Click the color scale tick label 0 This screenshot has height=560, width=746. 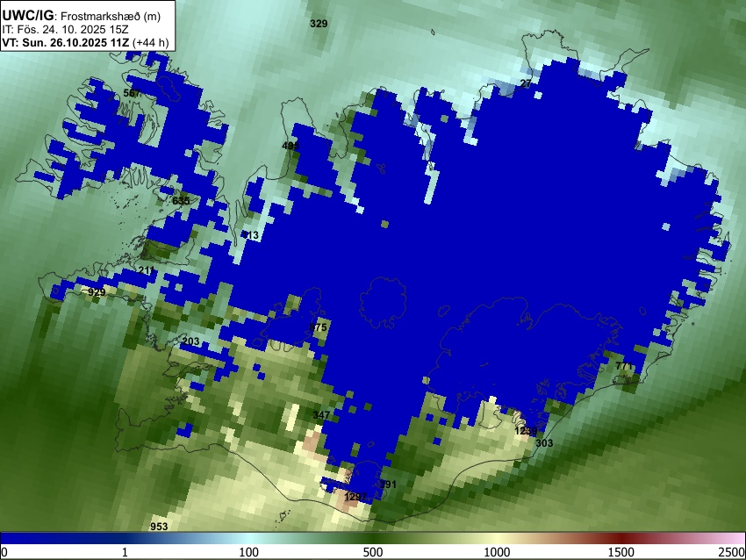[4, 552]
